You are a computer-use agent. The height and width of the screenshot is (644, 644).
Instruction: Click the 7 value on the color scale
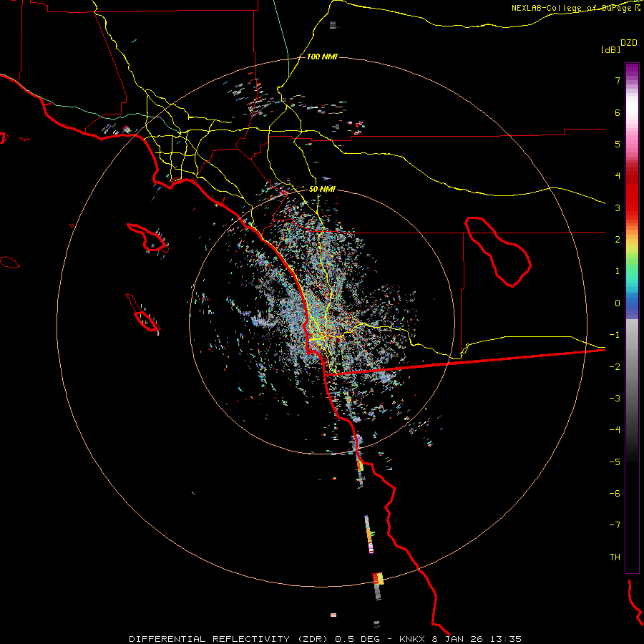618,80
